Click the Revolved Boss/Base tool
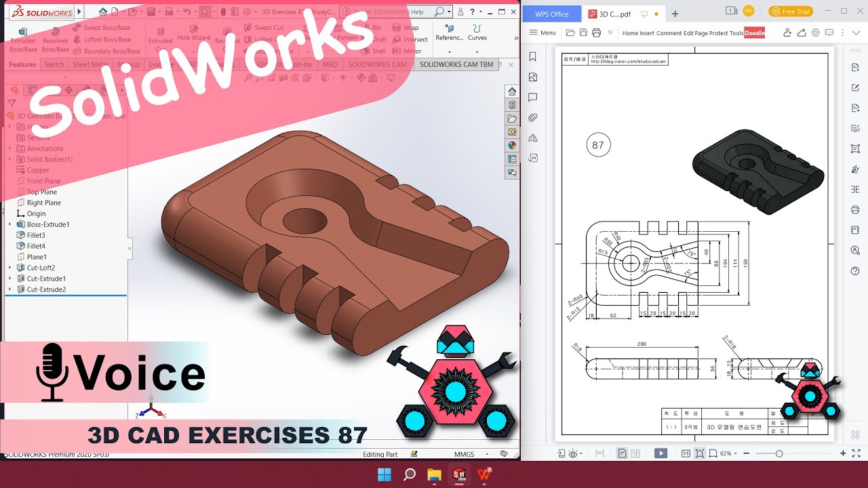Image resolution: width=868 pixels, height=488 pixels. pos(55,40)
